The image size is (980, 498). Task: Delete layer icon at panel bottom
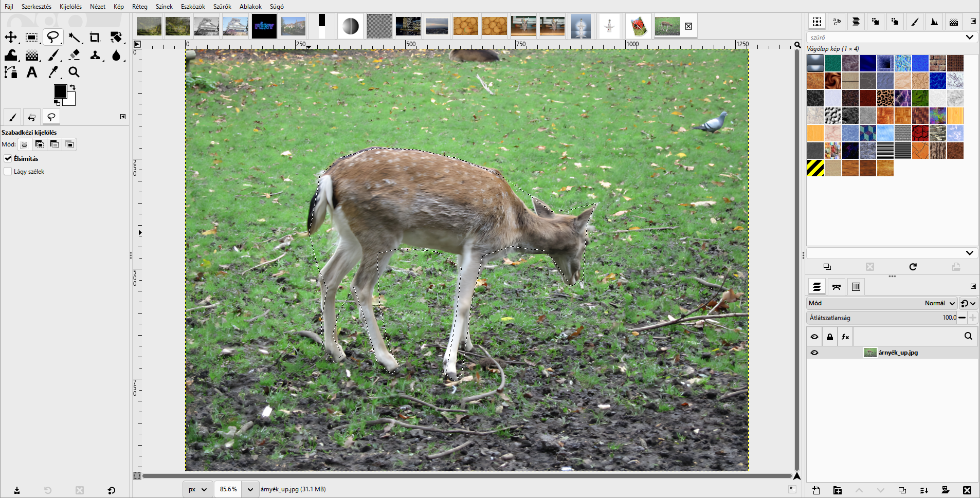(967, 490)
